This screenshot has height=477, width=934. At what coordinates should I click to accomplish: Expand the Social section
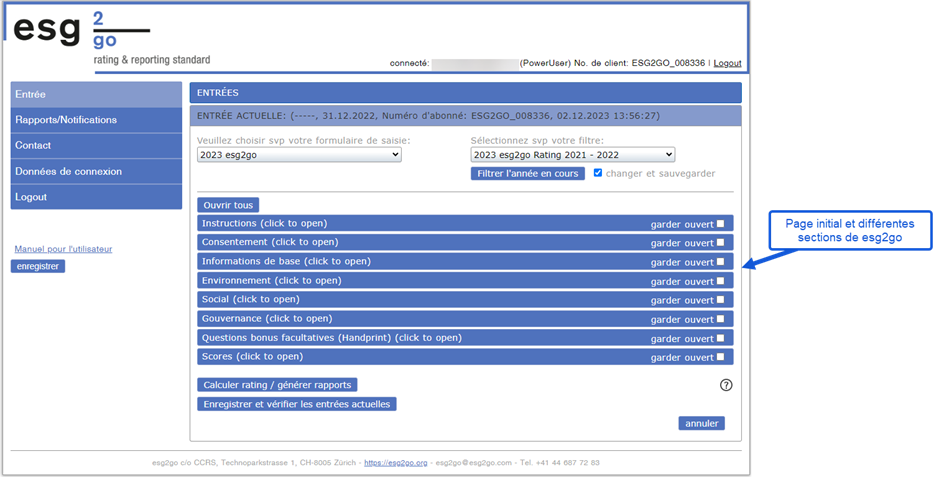[251, 300]
